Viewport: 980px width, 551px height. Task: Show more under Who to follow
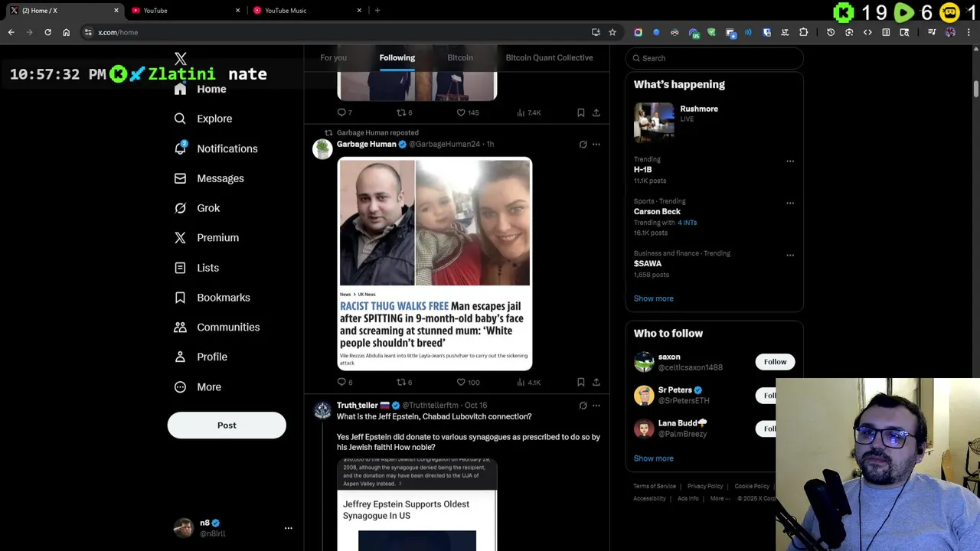pos(654,458)
